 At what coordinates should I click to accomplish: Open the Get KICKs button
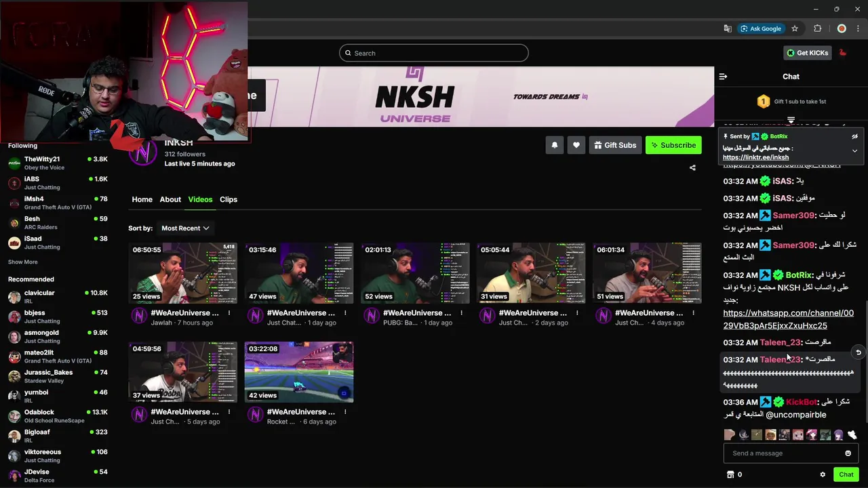(x=807, y=53)
